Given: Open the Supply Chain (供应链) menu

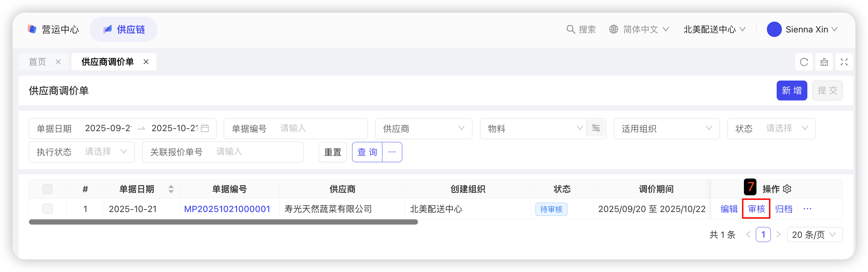Looking at the screenshot, I should pos(123,29).
